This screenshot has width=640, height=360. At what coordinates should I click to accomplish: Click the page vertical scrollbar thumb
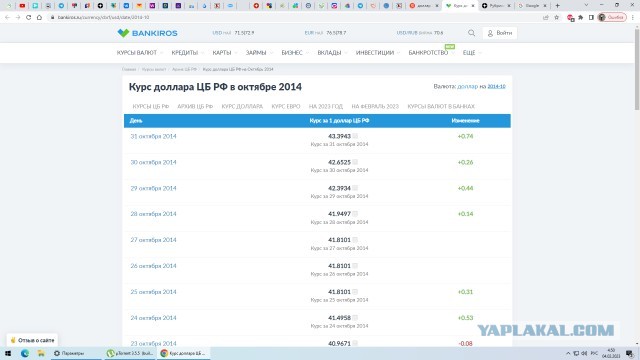click(637, 69)
